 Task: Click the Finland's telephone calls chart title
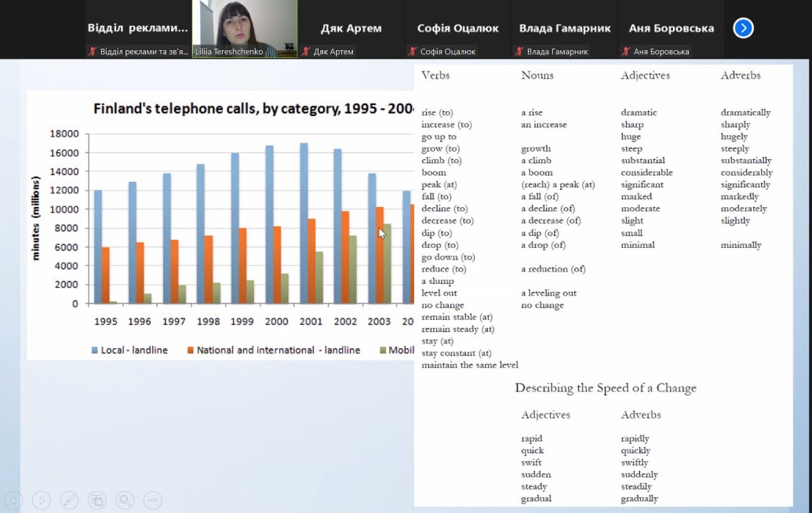(253, 108)
